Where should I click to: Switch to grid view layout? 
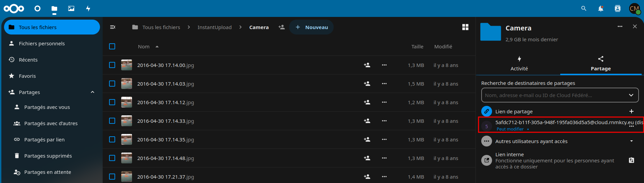[x=465, y=27]
